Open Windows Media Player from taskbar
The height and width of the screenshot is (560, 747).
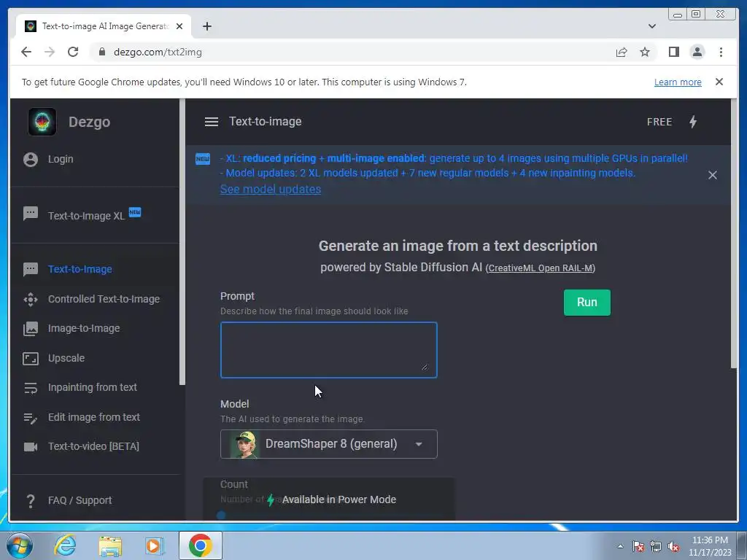pos(154,545)
